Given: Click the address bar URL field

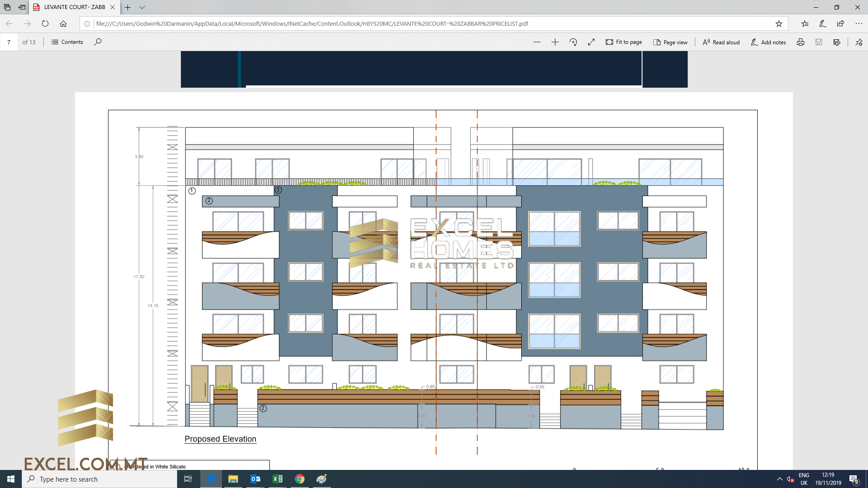Looking at the screenshot, I should 434,23.
